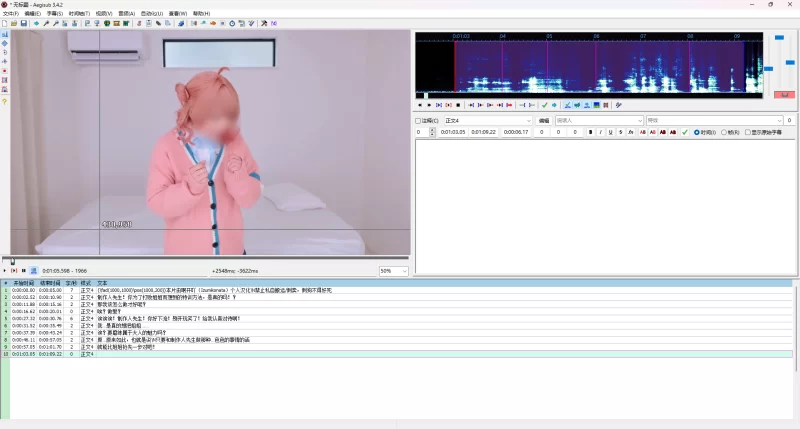Toggle karaoke mode icon in audio toolbar

click(618, 105)
